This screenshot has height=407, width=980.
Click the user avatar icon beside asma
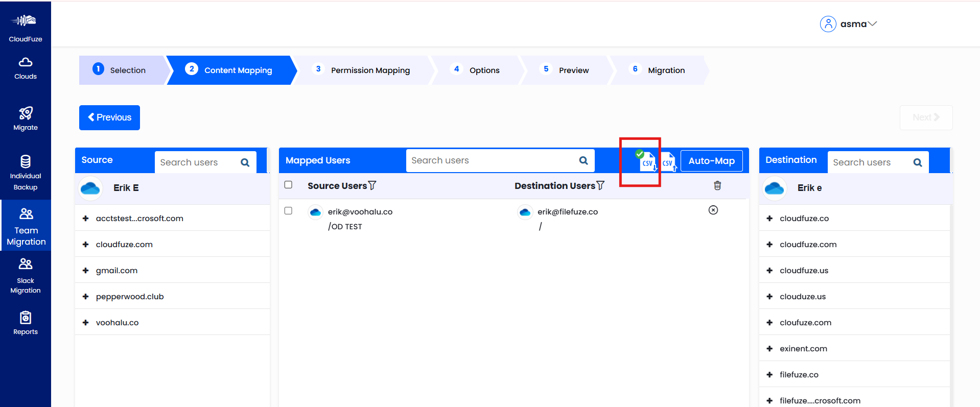828,24
